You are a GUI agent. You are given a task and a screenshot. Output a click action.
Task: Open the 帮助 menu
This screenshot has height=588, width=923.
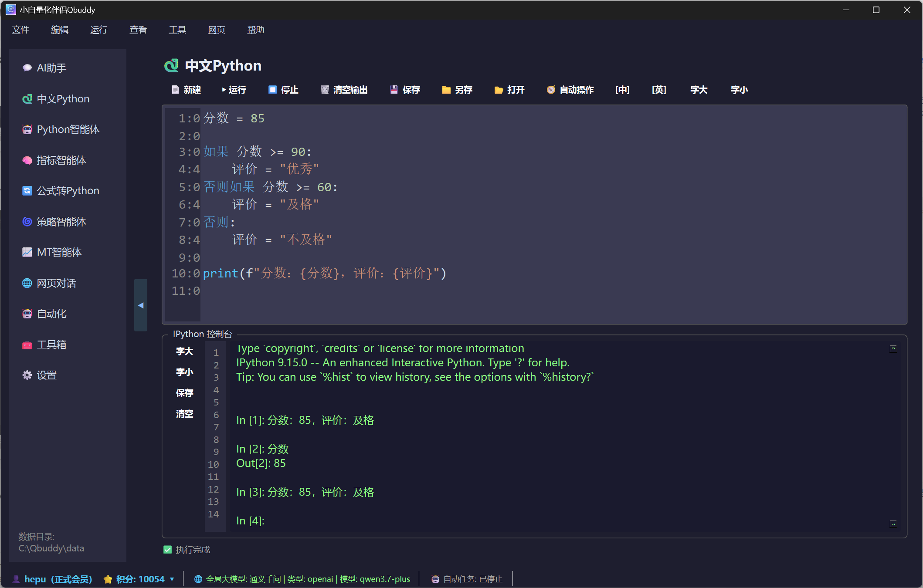(x=256, y=30)
